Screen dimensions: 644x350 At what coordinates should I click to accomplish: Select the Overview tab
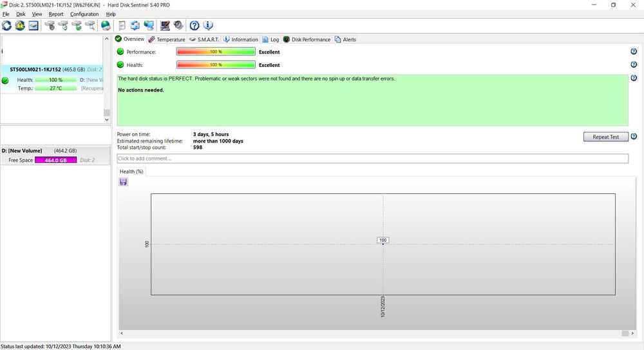click(130, 39)
